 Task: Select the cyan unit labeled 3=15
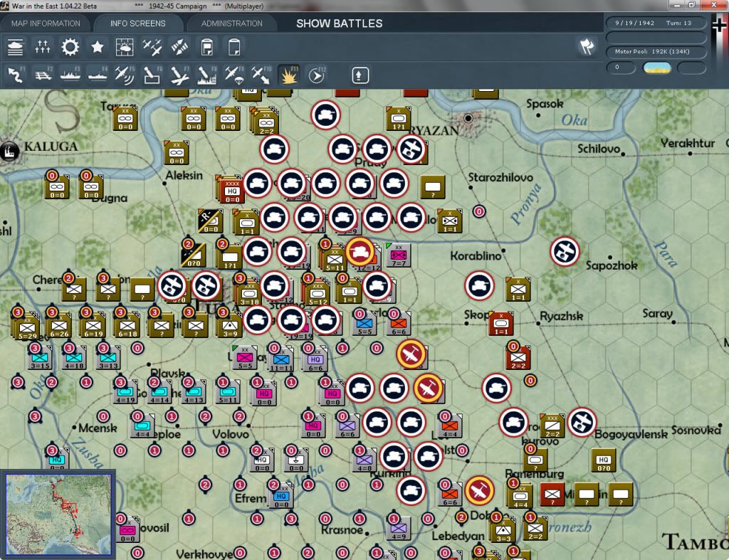(x=40, y=359)
